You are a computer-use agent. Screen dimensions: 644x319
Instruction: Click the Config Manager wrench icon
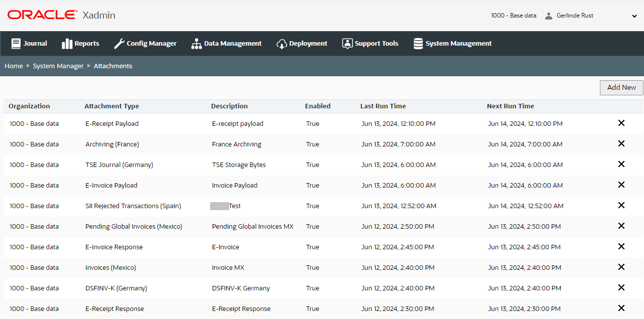point(118,43)
